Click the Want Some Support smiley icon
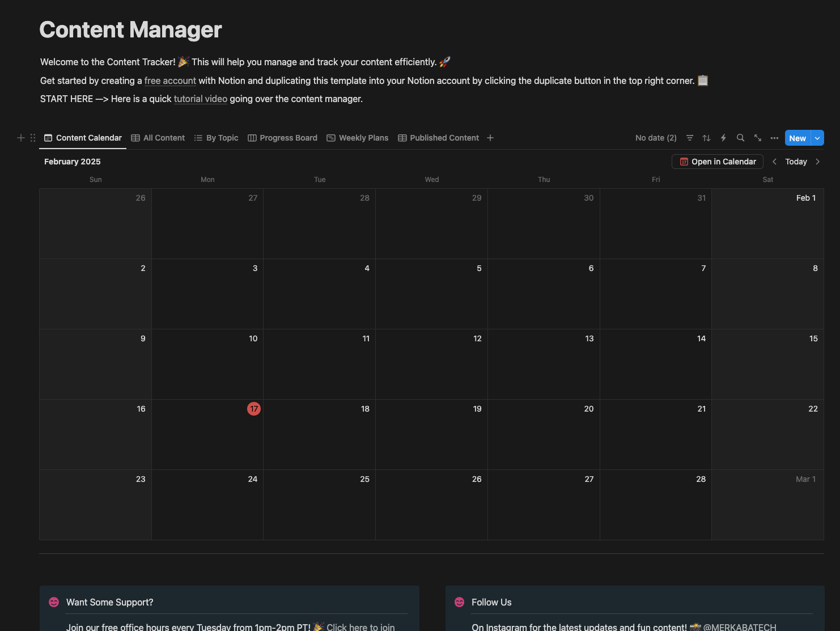 (x=54, y=602)
